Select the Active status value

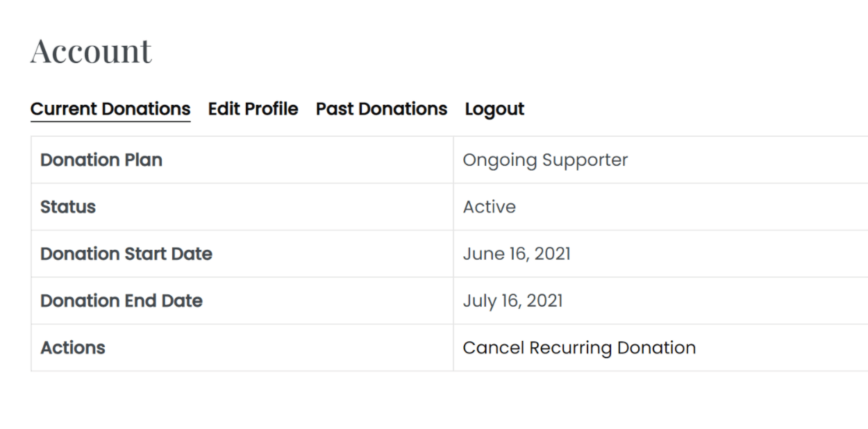click(490, 207)
